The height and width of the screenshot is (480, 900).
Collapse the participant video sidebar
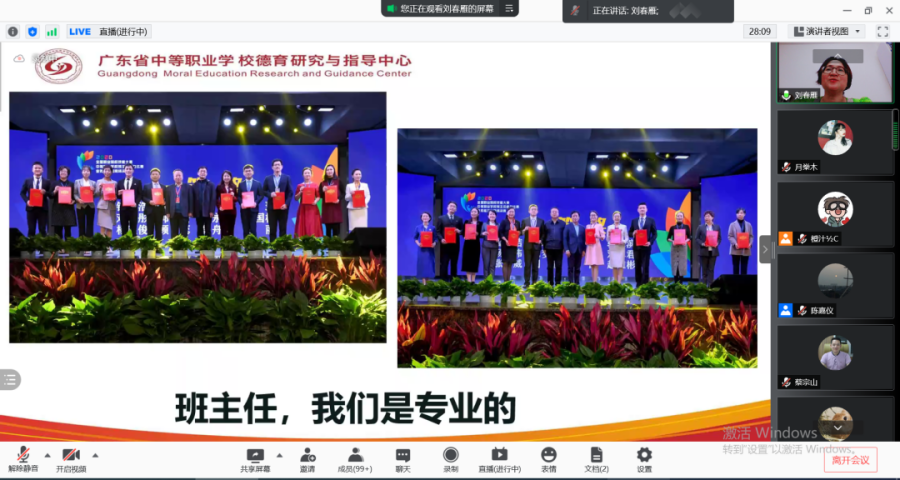(766, 249)
